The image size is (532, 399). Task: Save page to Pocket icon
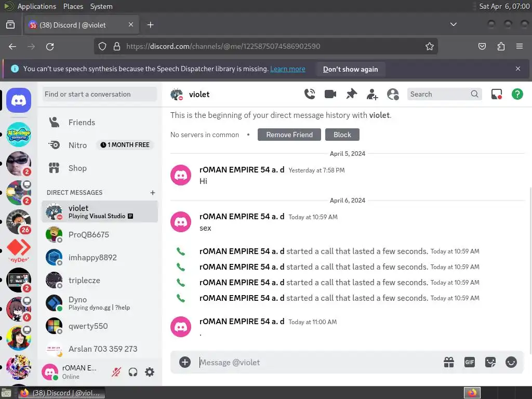pos(482,46)
